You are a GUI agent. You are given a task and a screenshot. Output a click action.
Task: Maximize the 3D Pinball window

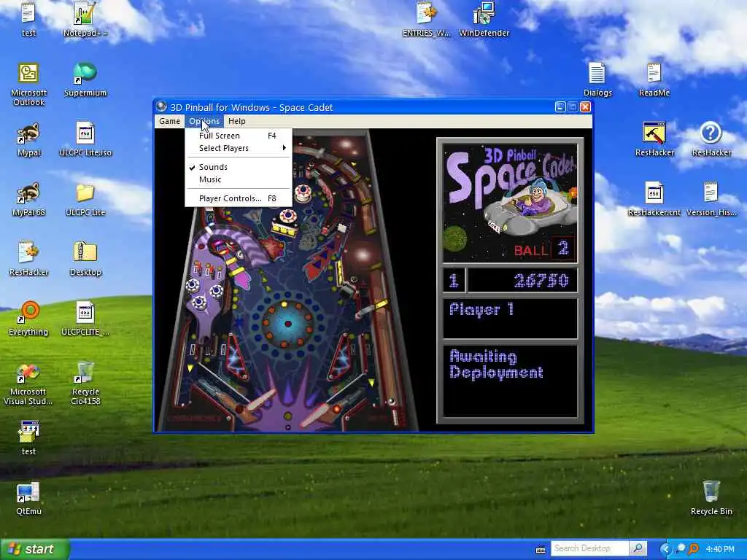click(x=573, y=107)
